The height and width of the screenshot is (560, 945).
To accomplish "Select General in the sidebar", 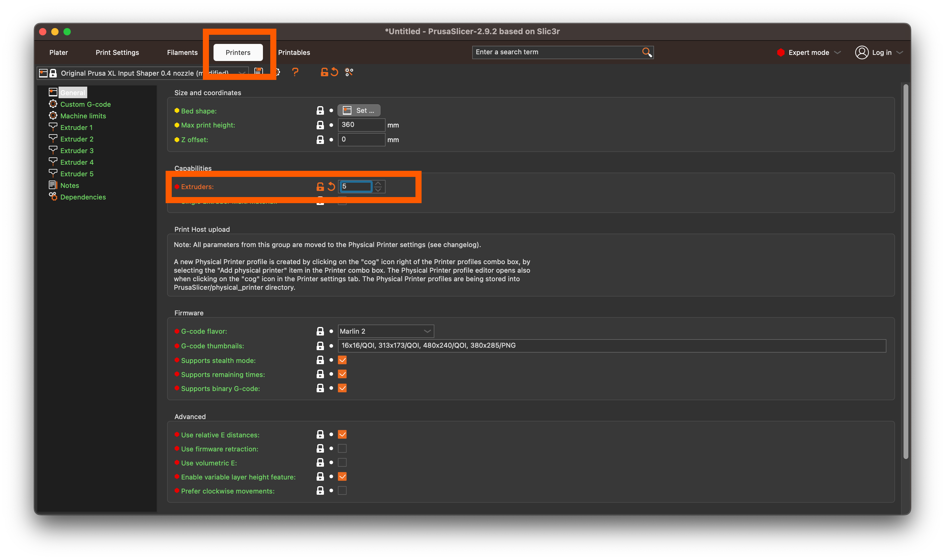I will [73, 92].
